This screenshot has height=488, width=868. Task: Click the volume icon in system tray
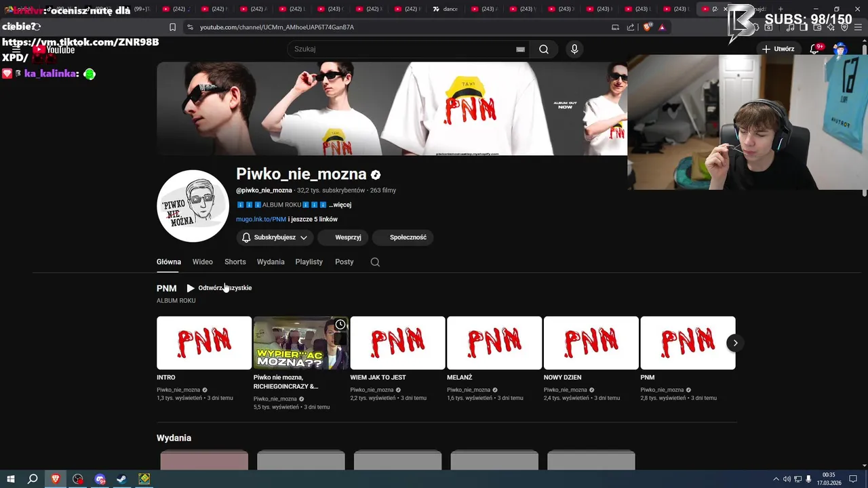tap(787, 479)
